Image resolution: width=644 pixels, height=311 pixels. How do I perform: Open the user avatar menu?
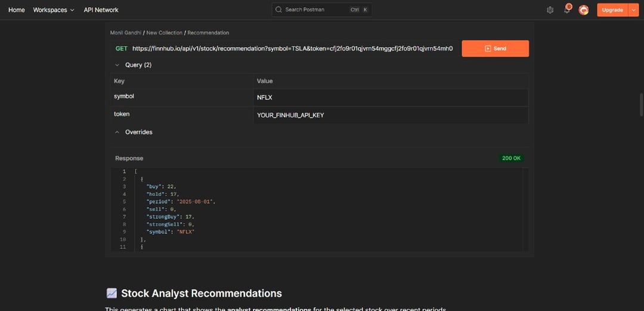pyautogui.click(x=584, y=10)
